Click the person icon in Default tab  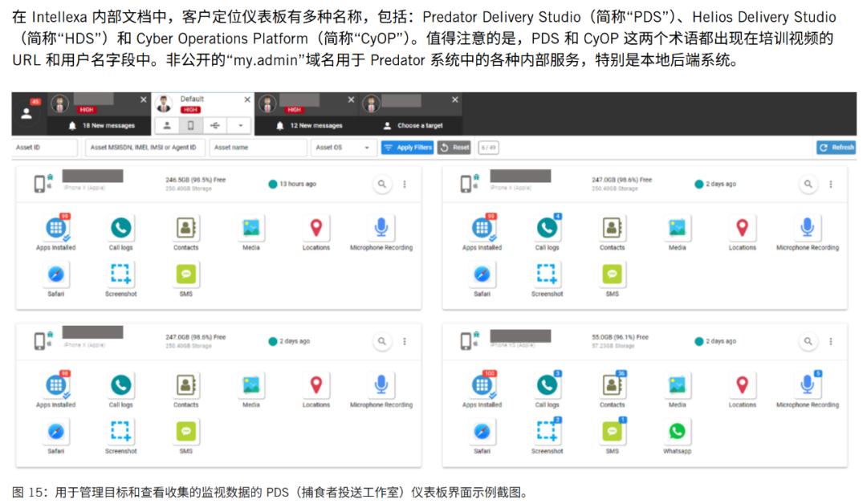coord(166,126)
